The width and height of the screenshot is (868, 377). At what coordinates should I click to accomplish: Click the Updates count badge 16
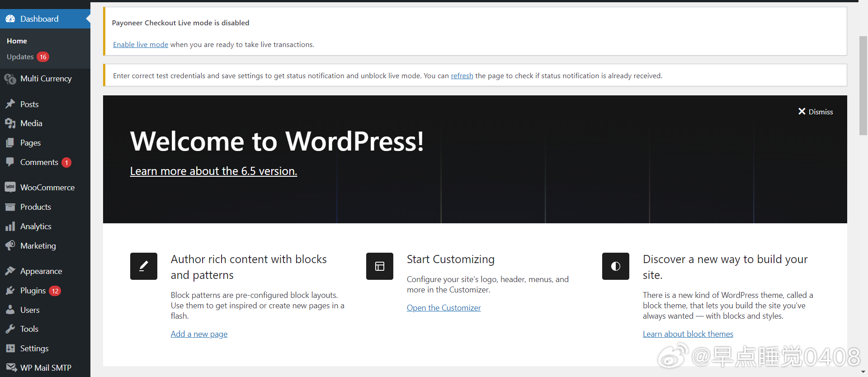43,57
